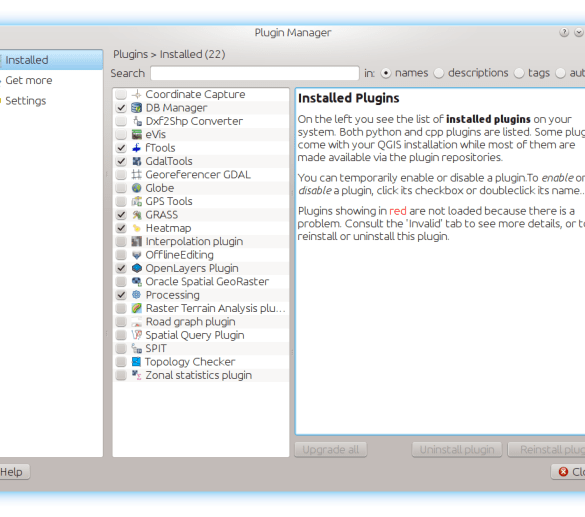Uncheck the Heatmap plugin checkbox

[x=121, y=228]
